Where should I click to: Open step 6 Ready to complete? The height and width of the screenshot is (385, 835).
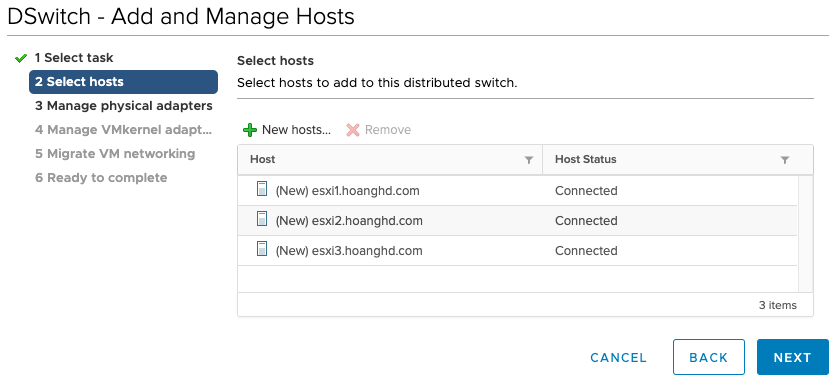[x=101, y=178]
